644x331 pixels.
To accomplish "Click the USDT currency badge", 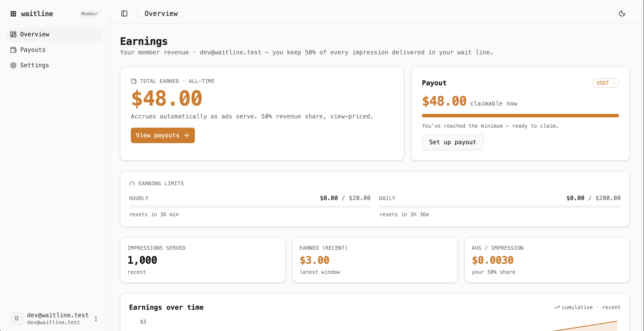I will 605,83.
